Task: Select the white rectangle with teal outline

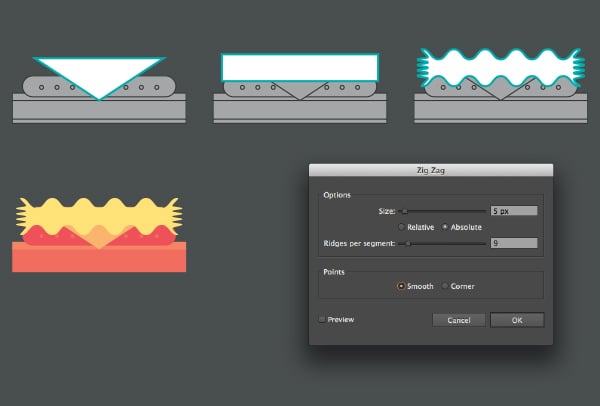Action: pyautogui.click(x=299, y=67)
